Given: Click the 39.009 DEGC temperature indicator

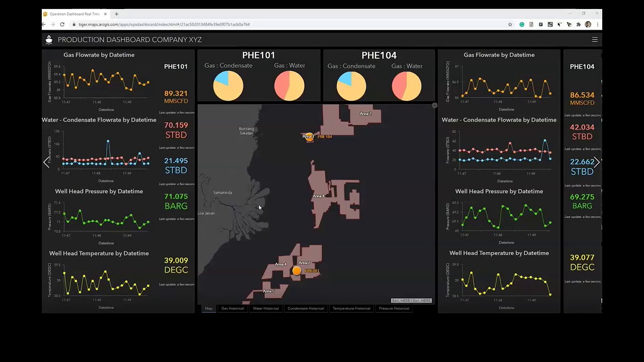Looking at the screenshot, I should click(x=176, y=265).
